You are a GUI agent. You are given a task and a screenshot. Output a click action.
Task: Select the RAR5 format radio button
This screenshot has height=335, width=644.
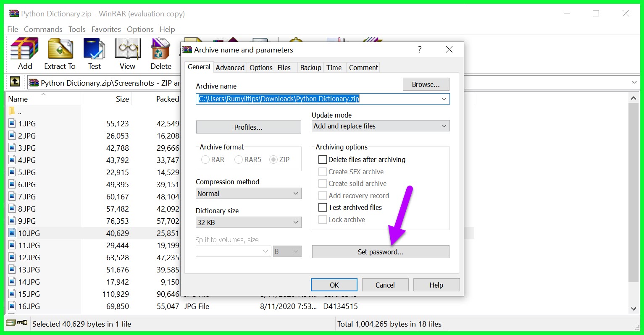239,160
